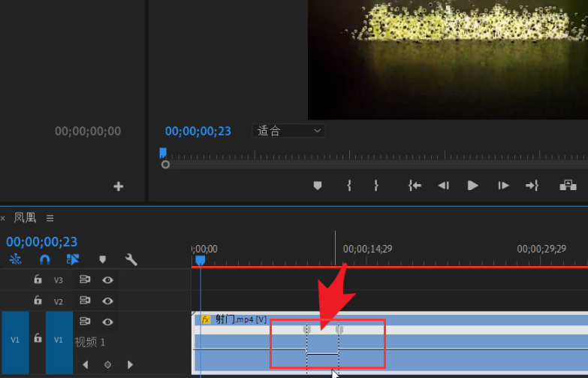
Task: Open the 适合 zoom level dropdown
Action: pos(288,131)
